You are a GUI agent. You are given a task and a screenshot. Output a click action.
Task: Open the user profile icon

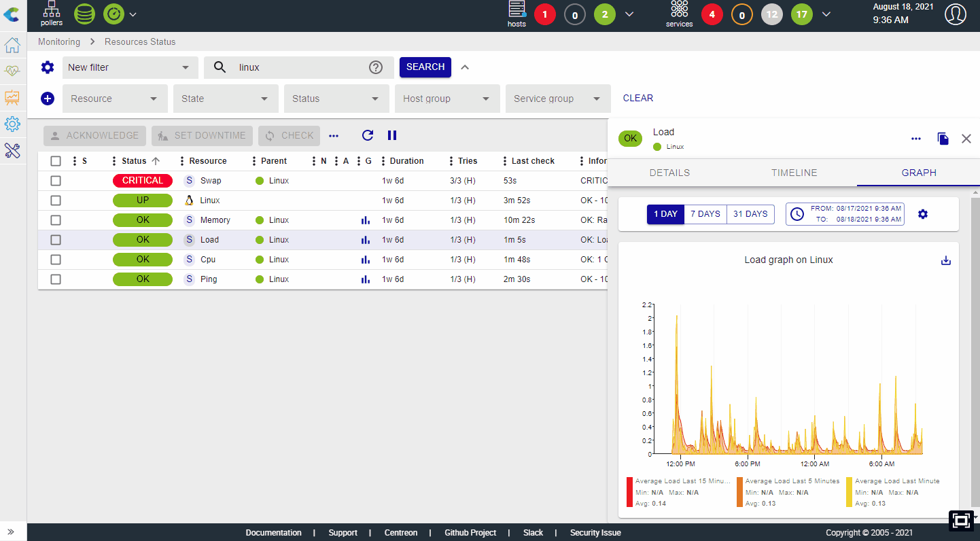(955, 14)
